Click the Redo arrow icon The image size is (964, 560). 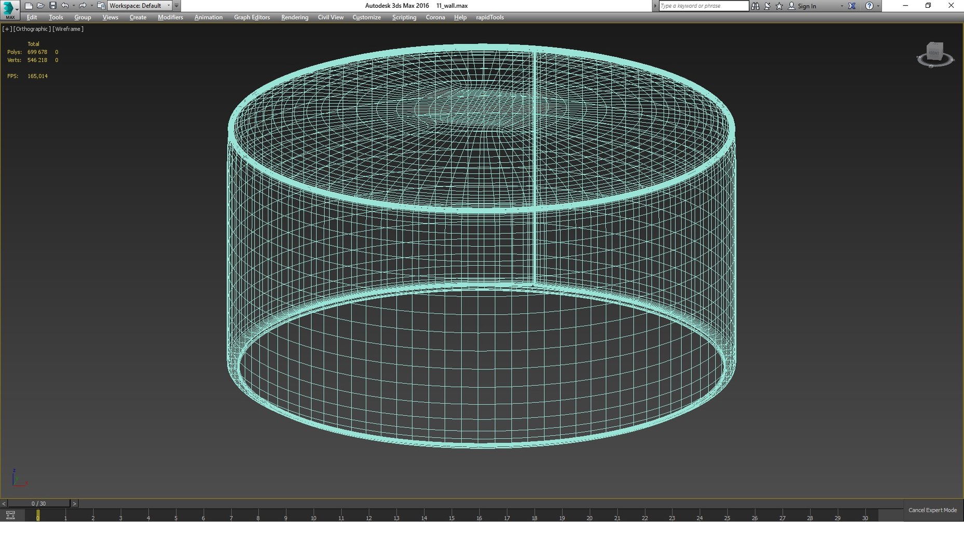pos(82,6)
